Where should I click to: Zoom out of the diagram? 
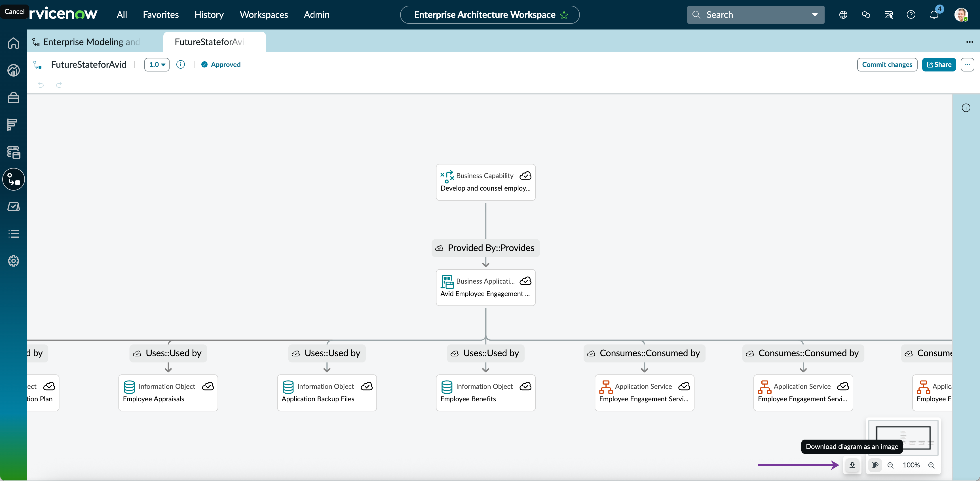[891, 465]
